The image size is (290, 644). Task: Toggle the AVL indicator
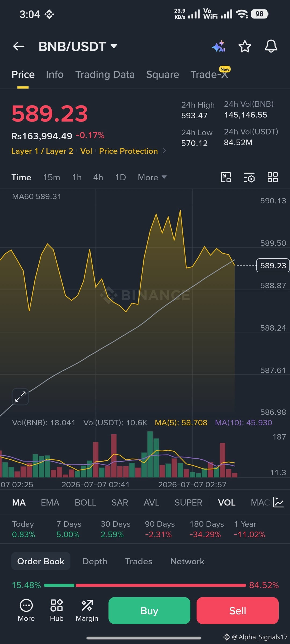(151, 503)
